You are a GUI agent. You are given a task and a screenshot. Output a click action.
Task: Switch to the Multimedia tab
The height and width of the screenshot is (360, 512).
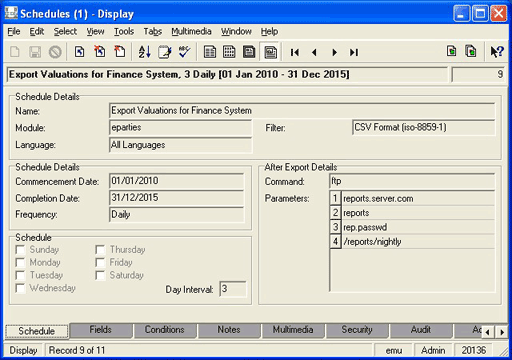click(x=293, y=330)
